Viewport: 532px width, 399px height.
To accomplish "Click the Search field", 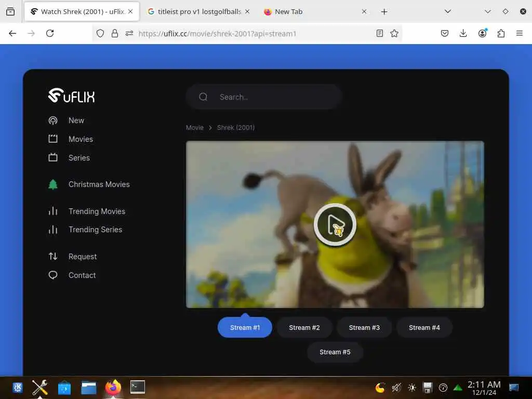I will click(263, 97).
